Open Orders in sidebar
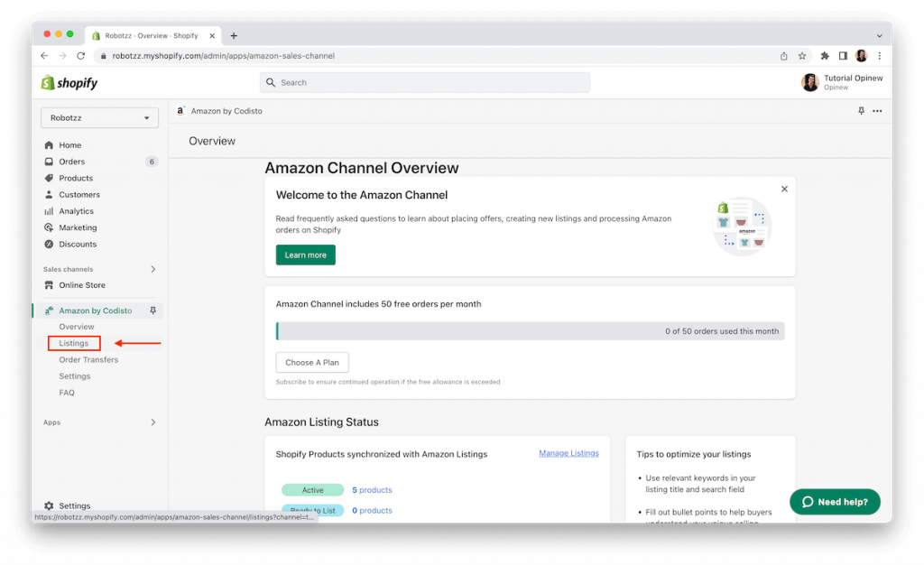924x565 pixels. coord(72,162)
